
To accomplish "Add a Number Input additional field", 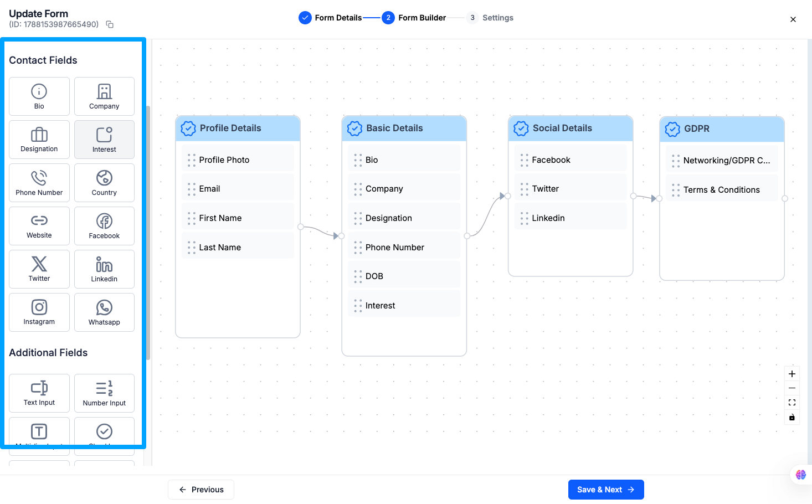I will pos(104,393).
